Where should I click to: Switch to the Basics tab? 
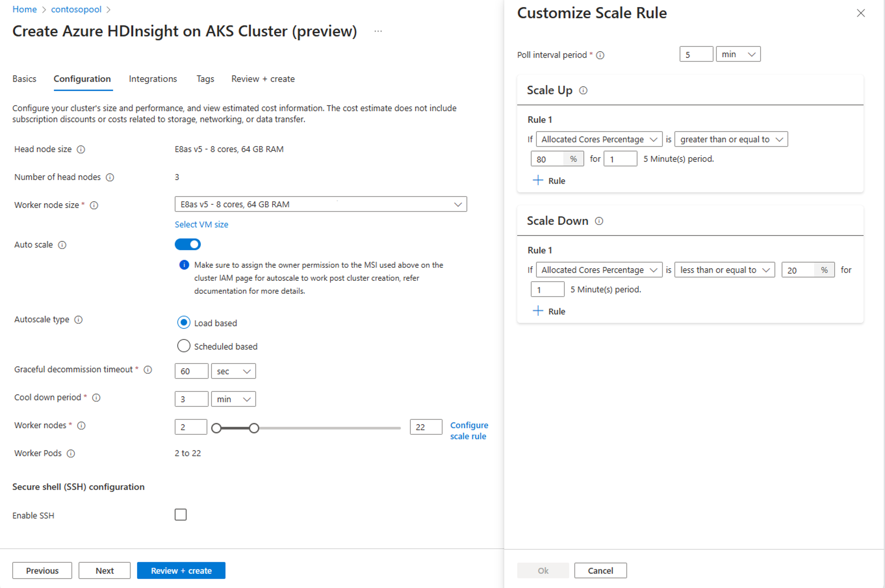[24, 79]
